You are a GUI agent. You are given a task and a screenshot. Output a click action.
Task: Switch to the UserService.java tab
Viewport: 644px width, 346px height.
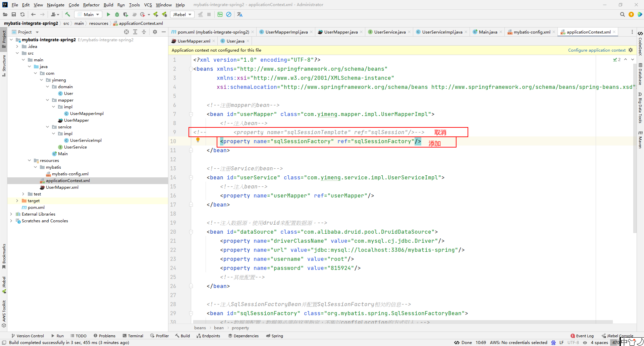coord(389,32)
